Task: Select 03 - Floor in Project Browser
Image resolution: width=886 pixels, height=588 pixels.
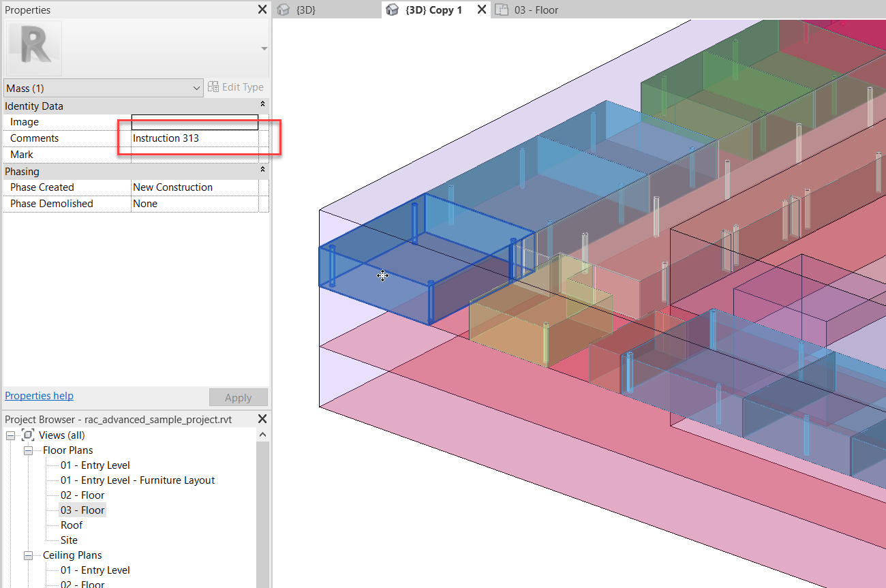Action: pos(82,510)
